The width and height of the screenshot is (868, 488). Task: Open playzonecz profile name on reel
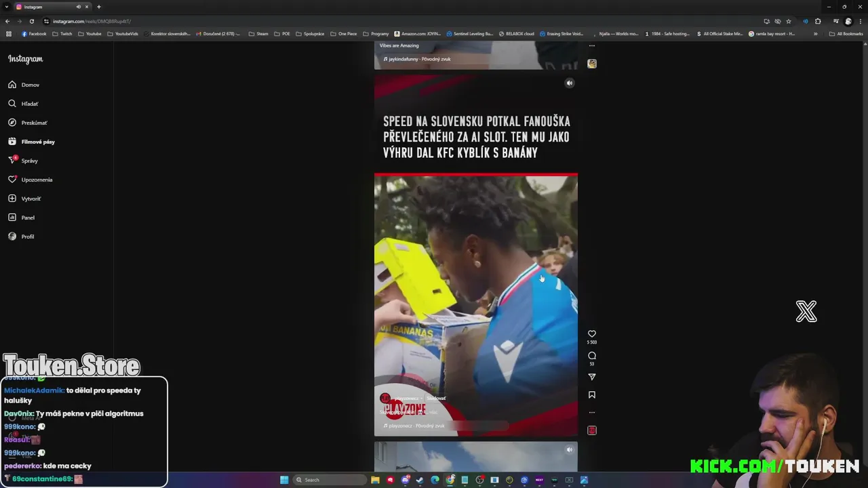tap(407, 399)
